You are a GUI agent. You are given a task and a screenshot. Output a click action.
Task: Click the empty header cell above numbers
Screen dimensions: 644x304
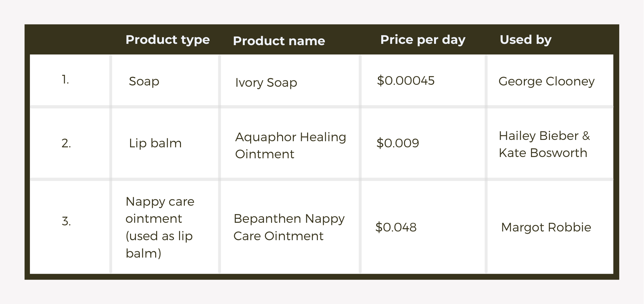[70, 40]
